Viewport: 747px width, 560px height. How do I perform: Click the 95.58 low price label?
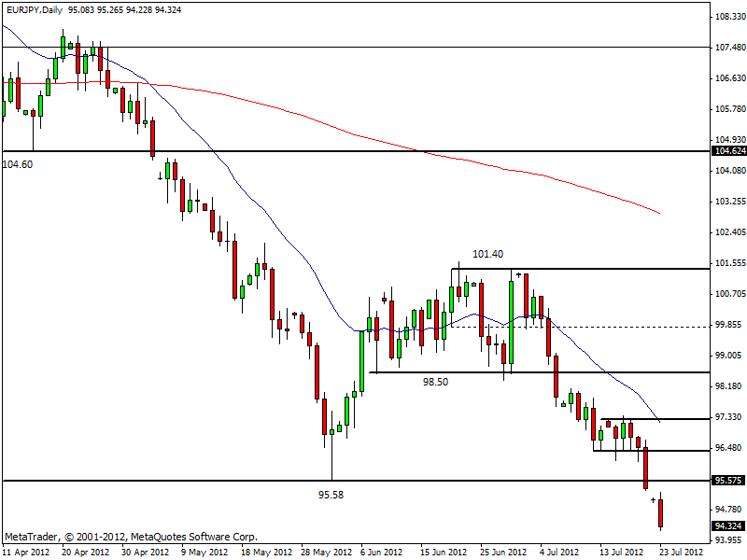pos(331,495)
